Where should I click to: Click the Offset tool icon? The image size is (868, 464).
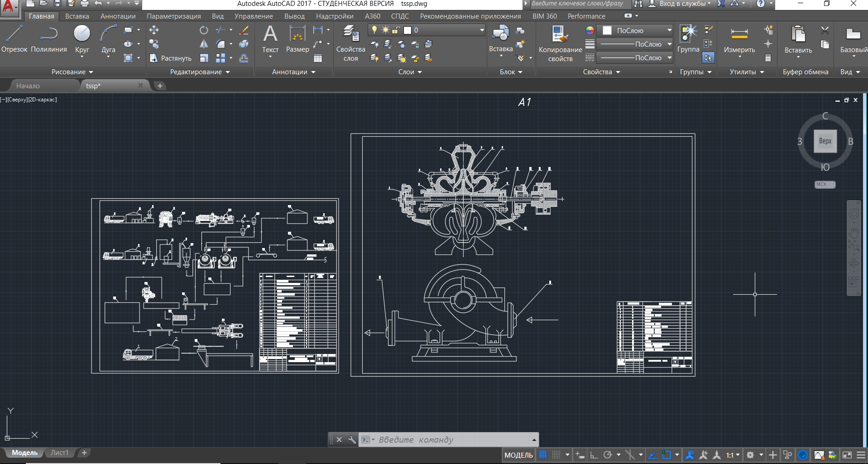pos(244,58)
